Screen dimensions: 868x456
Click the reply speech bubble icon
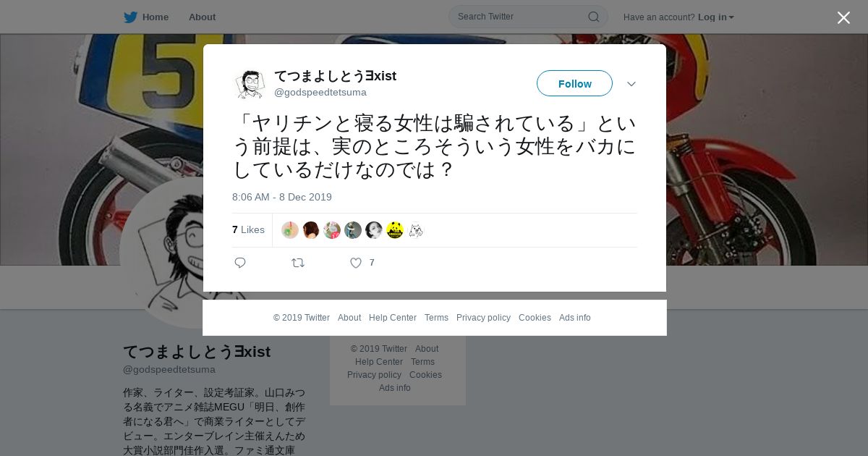[x=240, y=263]
